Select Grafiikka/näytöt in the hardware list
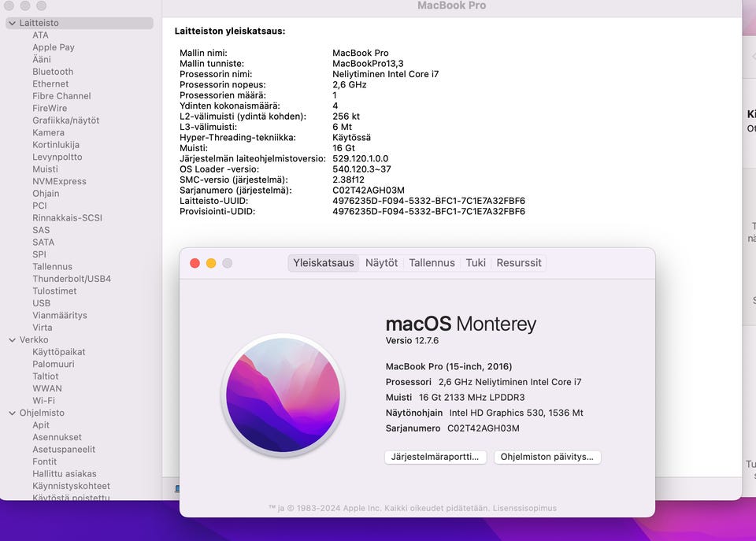756x541 pixels. pyautogui.click(x=66, y=120)
